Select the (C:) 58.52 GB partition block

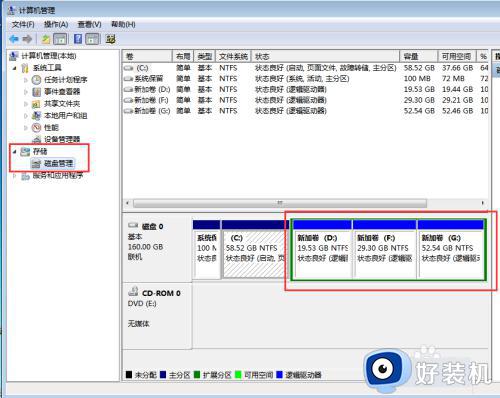tap(254, 249)
